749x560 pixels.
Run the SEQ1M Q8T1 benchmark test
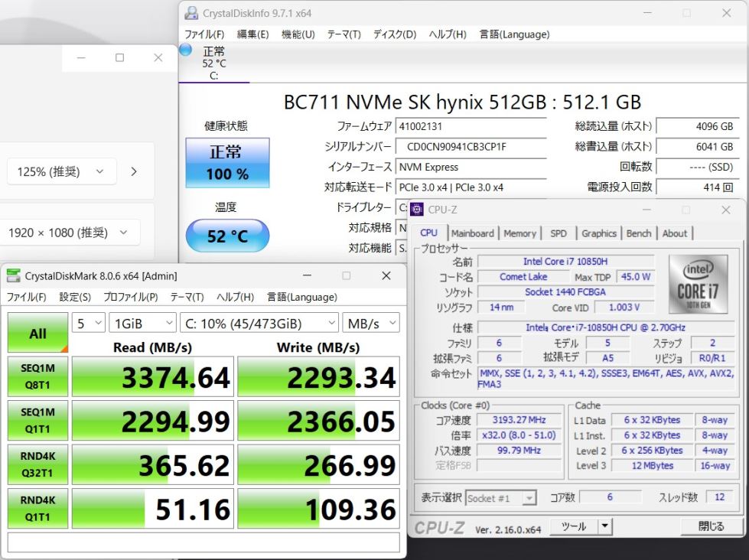click(37, 376)
